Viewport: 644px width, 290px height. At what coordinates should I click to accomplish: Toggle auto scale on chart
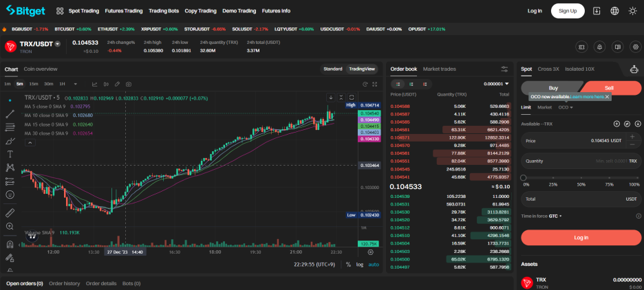click(x=374, y=265)
